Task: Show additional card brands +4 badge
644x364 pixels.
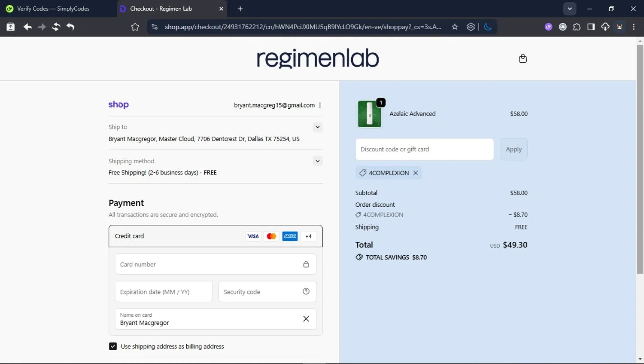Action: (x=308, y=236)
